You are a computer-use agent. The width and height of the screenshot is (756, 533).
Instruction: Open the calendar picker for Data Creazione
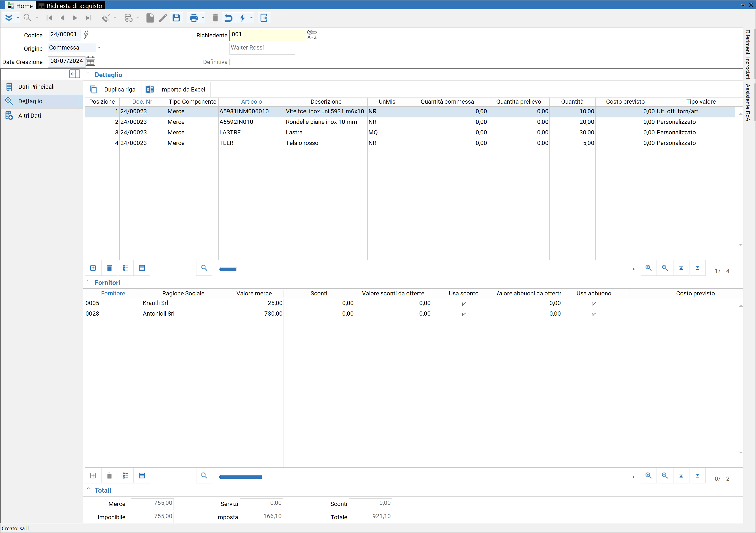[91, 61]
